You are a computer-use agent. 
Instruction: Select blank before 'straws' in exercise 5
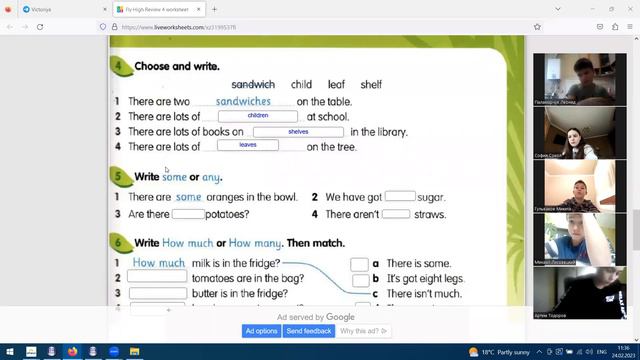point(396,214)
